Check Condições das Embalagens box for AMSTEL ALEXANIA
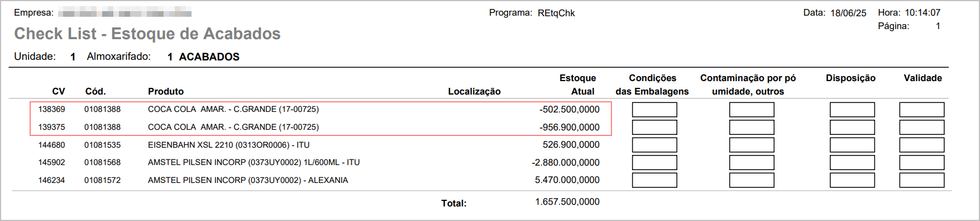 tap(654, 180)
